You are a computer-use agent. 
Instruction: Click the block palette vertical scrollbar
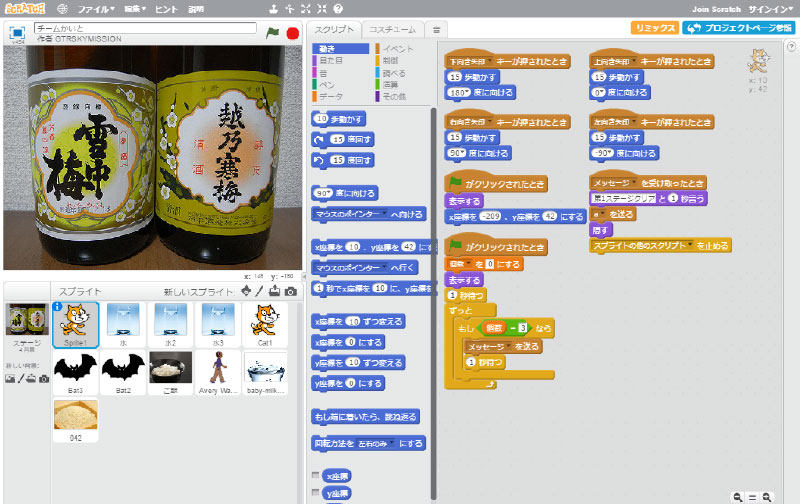point(434,304)
